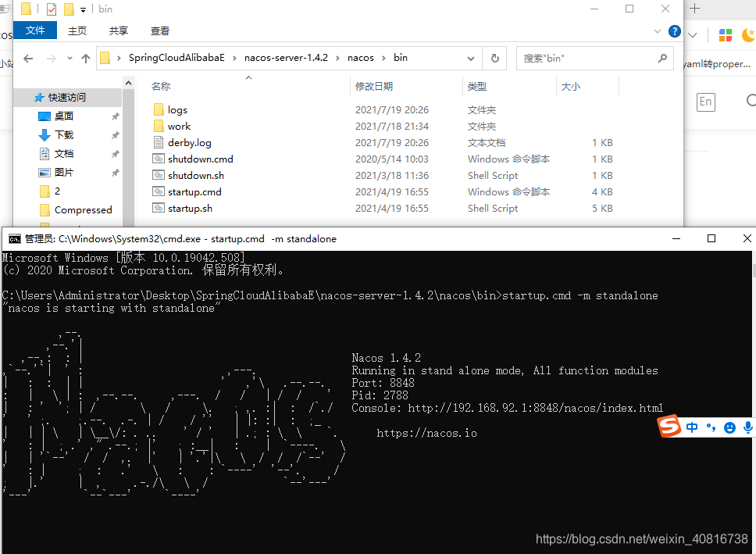Open address bar history dropdown

point(471,59)
